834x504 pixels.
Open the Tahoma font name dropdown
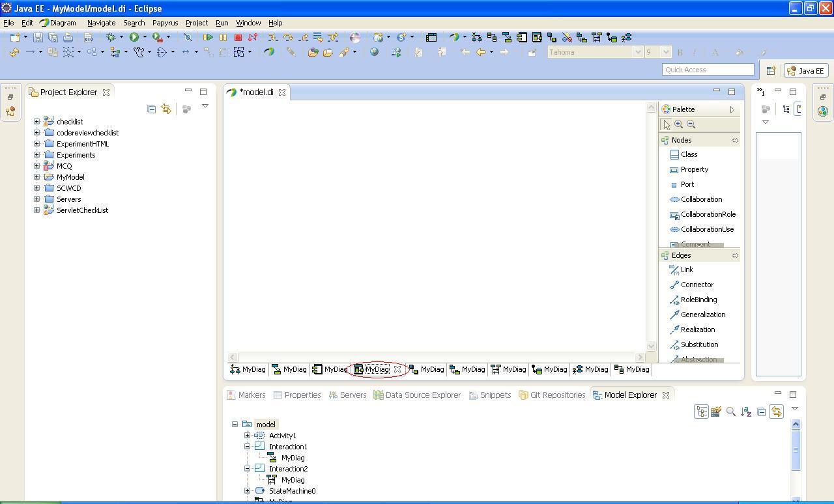pyautogui.click(x=639, y=52)
